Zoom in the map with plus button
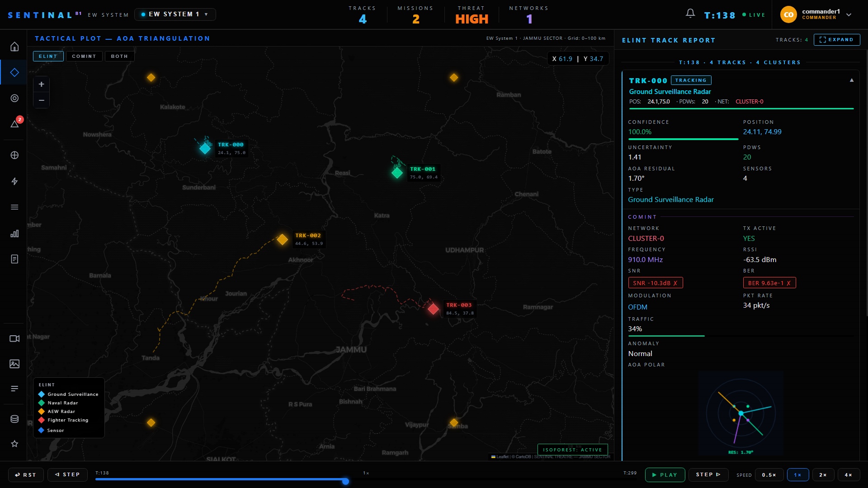Viewport: 868px width, 488px height. point(41,84)
